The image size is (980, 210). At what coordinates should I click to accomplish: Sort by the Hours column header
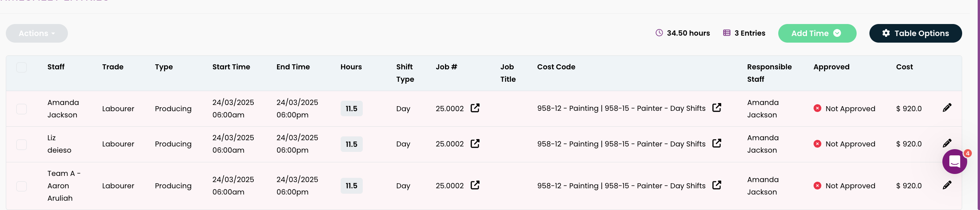[351, 67]
